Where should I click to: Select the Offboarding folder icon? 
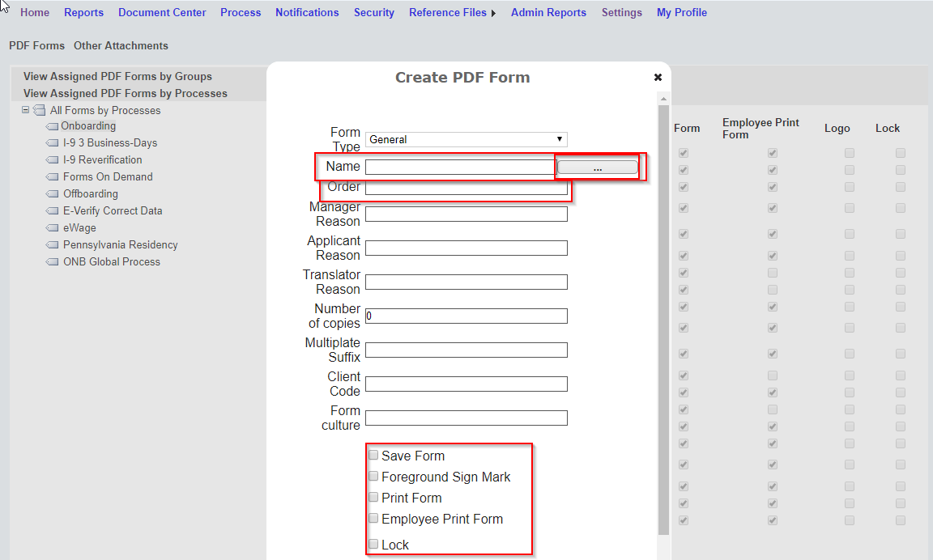51,193
